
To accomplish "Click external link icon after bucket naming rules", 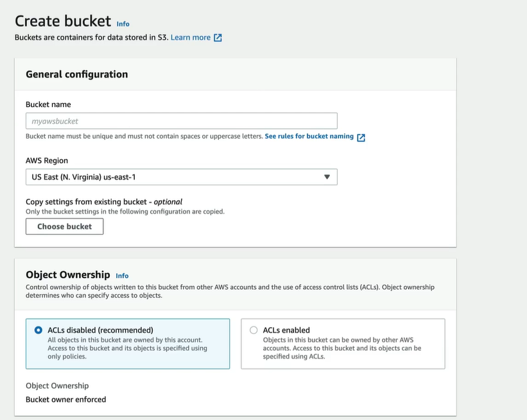I will (x=361, y=137).
